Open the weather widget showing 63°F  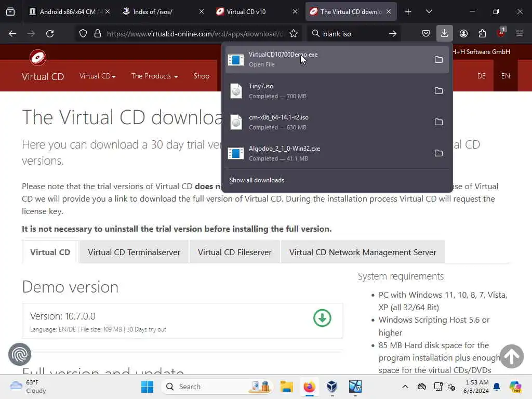click(28, 387)
